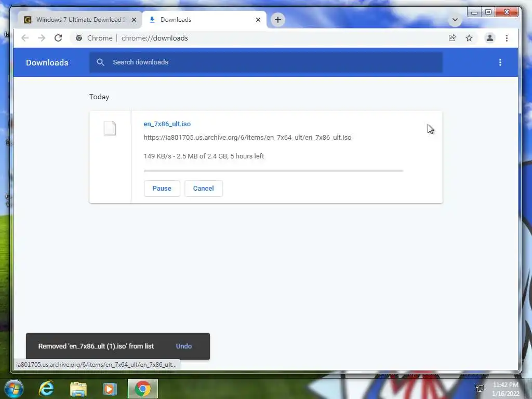The width and height of the screenshot is (532, 399).
Task: Undo removal of en_7x86_ult (1).iso
Action: (184, 346)
